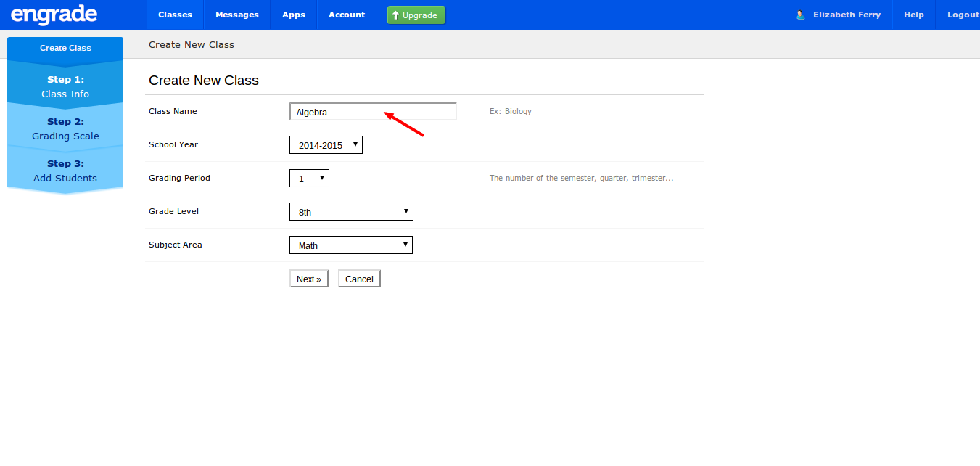Select Step 3: Add Students in sidebar
Viewport: 980px width, 466px height.
pyautogui.click(x=65, y=171)
